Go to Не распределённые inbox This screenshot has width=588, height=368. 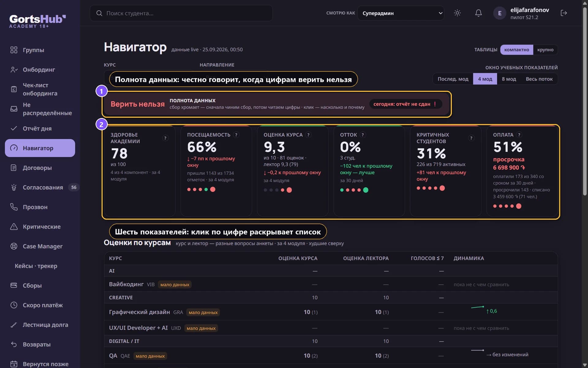(x=40, y=109)
